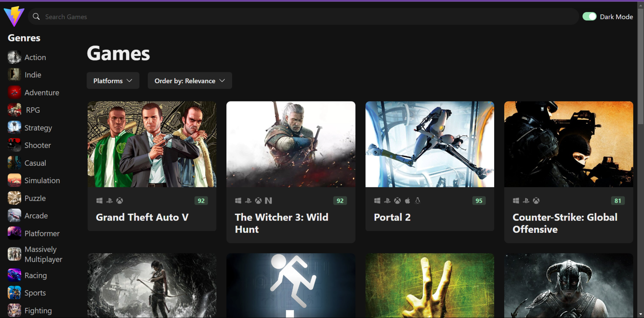Click the RPG genre thumbnail icon
644x318 pixels.
14,110
